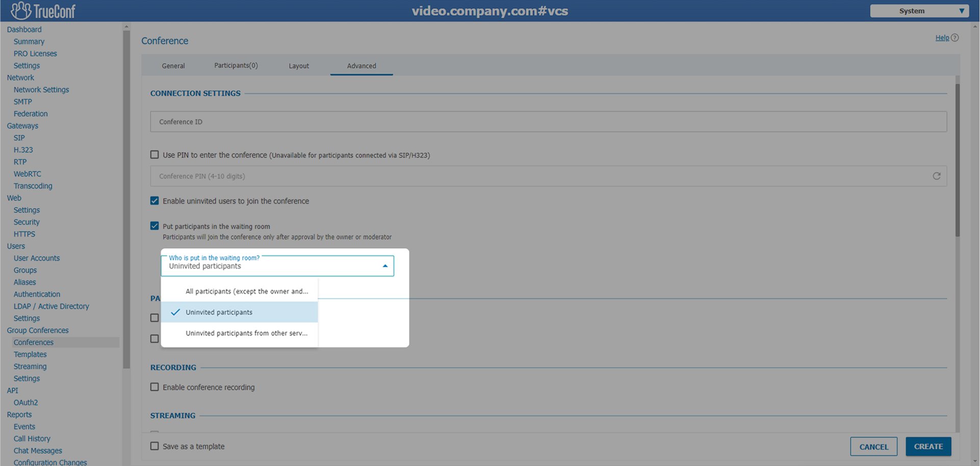980x466 pixels.
Task: Uncheck Put participants in the waiting room
Action: click(154, 226)
